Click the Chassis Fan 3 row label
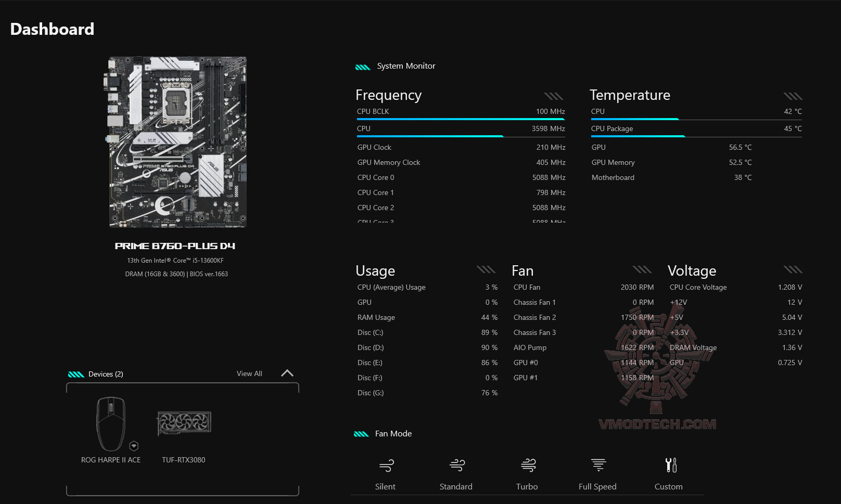The image size is (841, 504). click(x=534, y=332)
